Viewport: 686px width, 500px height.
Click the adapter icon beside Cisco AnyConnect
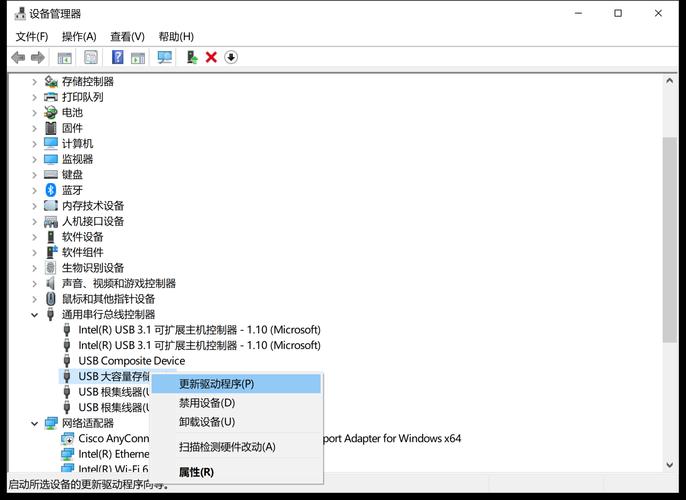coord(67,438)
